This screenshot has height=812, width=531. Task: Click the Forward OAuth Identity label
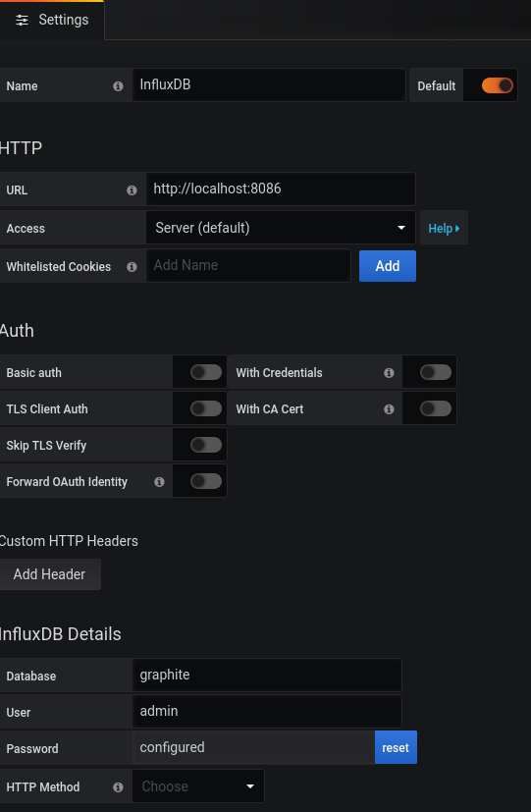[67, 482]
